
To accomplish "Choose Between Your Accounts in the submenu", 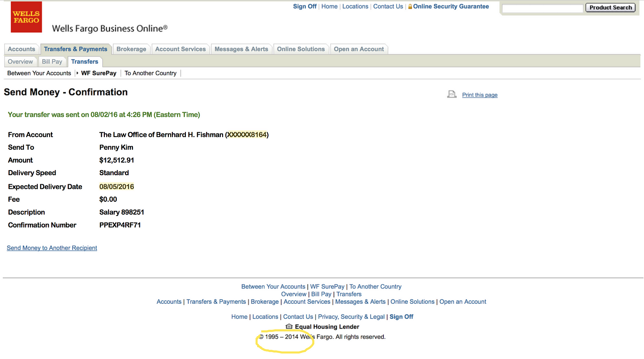I will 39,73.
